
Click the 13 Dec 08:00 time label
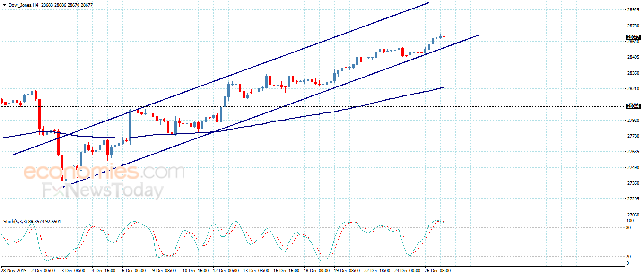point(256,271)
